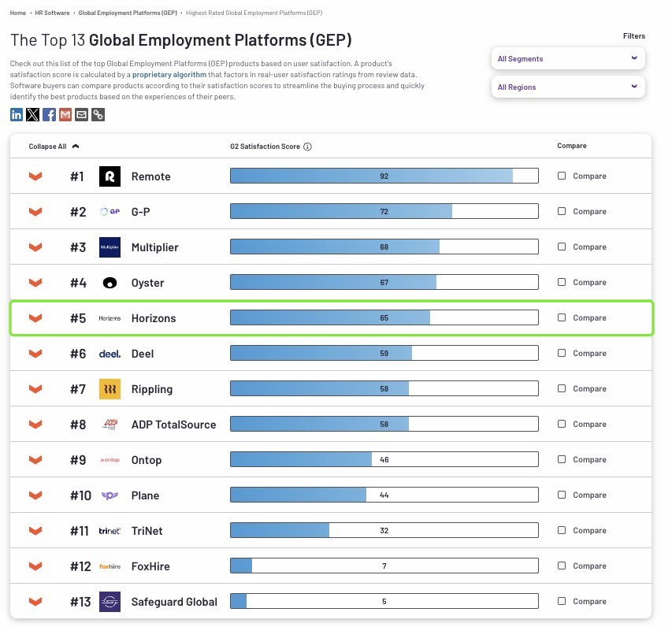Expand the #1 Remote row chevron
Screen dimensions: 672x627
35,176
